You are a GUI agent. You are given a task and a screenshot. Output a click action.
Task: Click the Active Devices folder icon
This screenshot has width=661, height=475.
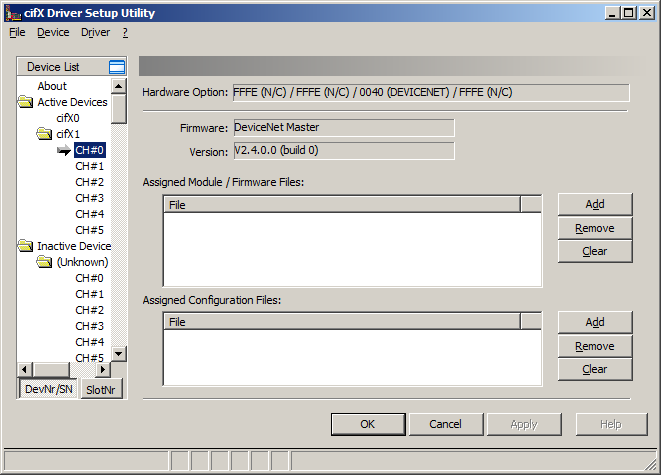tap(26, 102)
